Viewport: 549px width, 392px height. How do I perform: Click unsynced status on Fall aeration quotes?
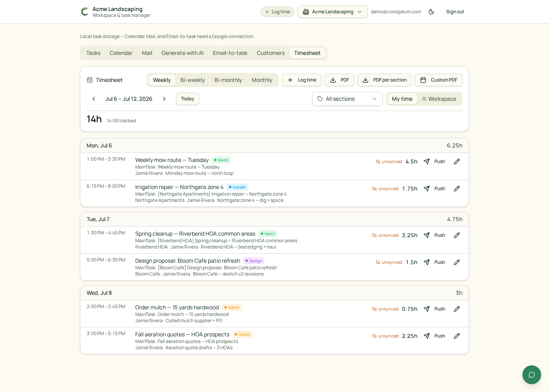[x=385, y=336]
